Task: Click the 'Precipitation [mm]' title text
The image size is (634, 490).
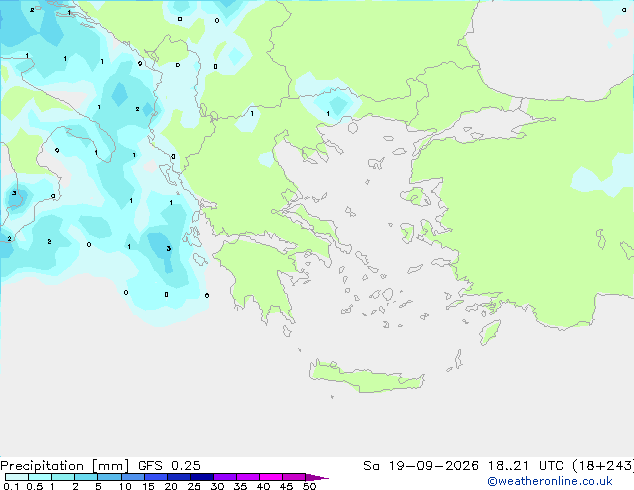Action: [x=65, y=466]
